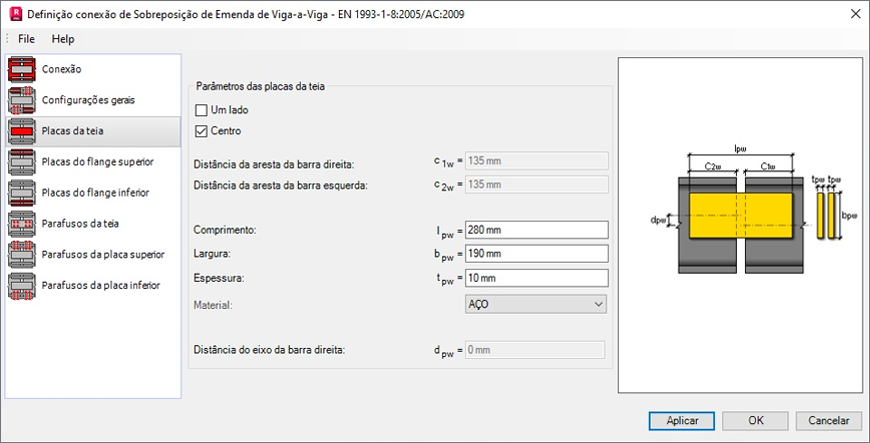
Task: Select the Conexão section icon
Action: coord(22,69)
